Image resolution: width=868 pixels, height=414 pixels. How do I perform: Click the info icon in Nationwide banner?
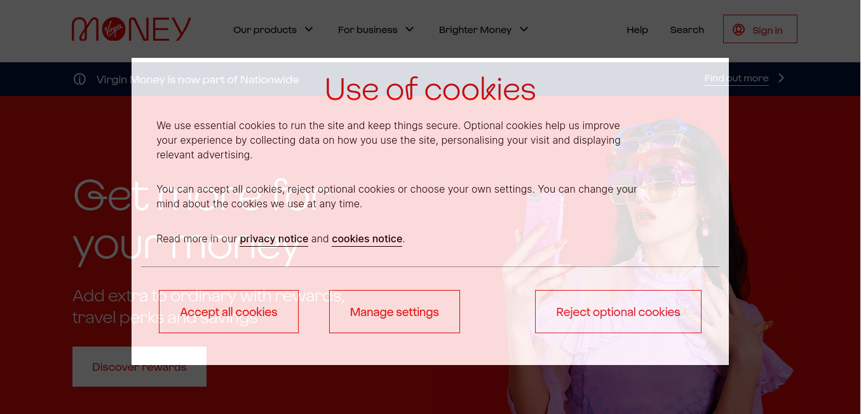click(x=79, y=79)
